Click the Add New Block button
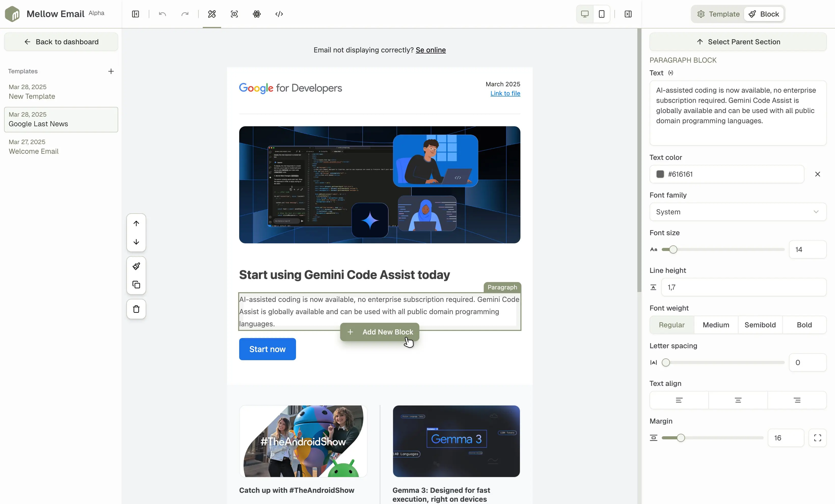 tap(379, 332)
